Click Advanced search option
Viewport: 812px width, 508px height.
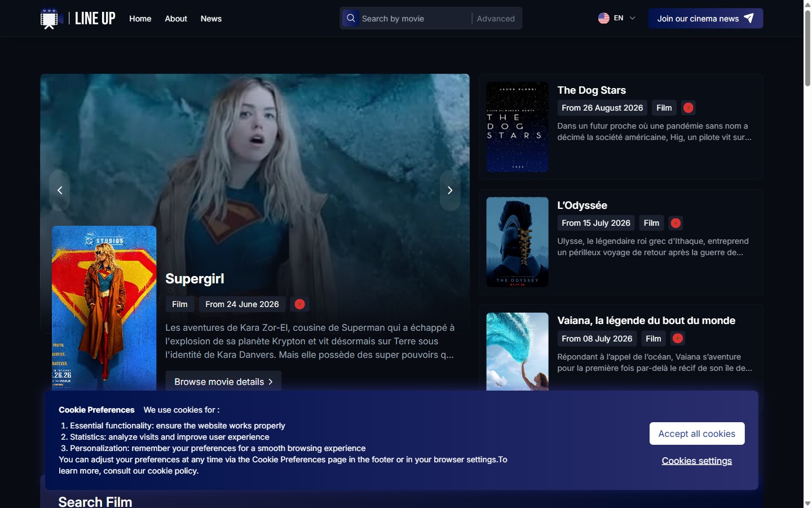[x=496, y=19]
